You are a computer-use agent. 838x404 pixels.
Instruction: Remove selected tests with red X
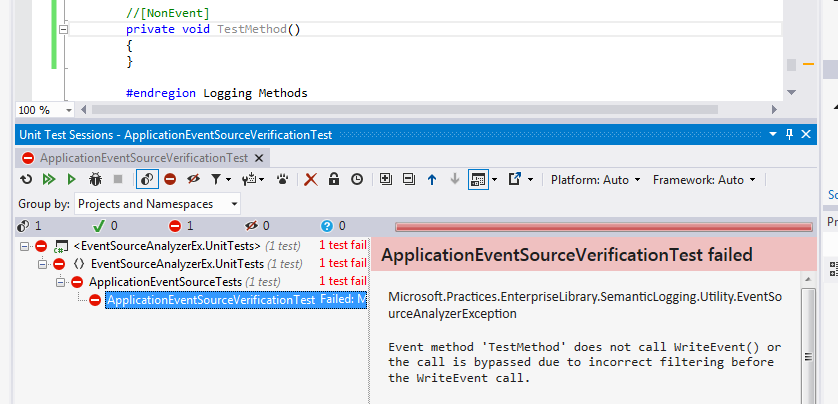(x=311, y=180)
